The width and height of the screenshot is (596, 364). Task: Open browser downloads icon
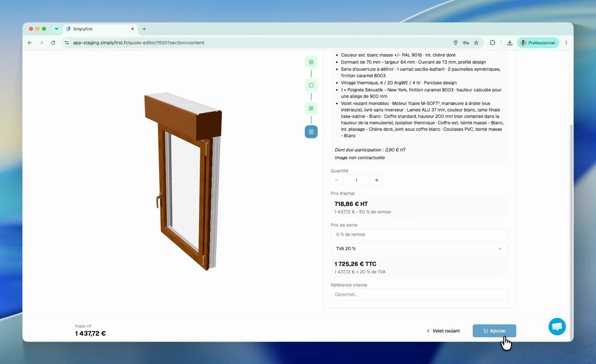pyautogui.click(x=510, y=43)
